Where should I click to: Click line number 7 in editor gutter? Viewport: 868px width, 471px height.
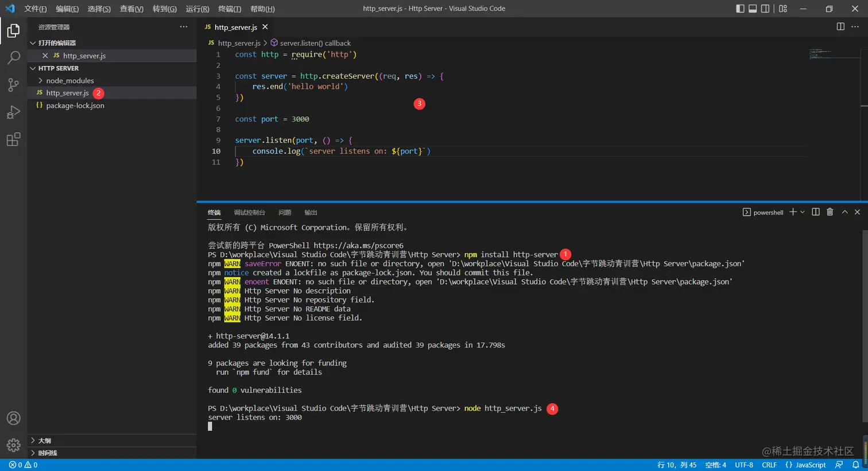pos(218,119)
